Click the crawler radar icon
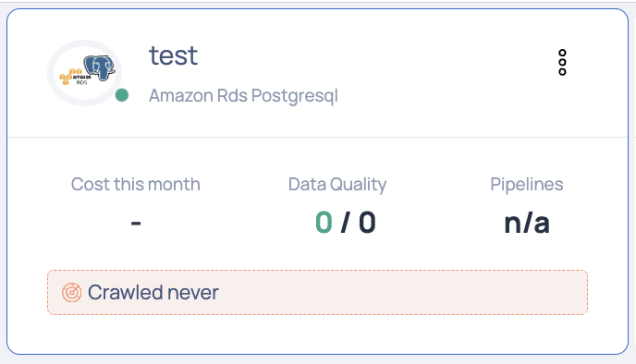The width and height of the screenshot is (636, 364). pyautogui.click(x=72, y=292)
